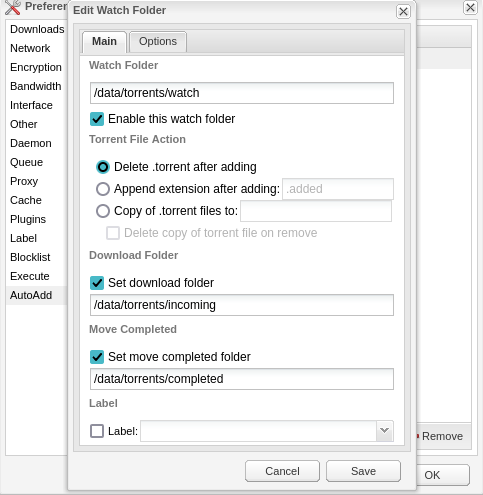The image size is (483, 495).
Task: Click the Remove button behind the dialog
Action: coord(442,436)
